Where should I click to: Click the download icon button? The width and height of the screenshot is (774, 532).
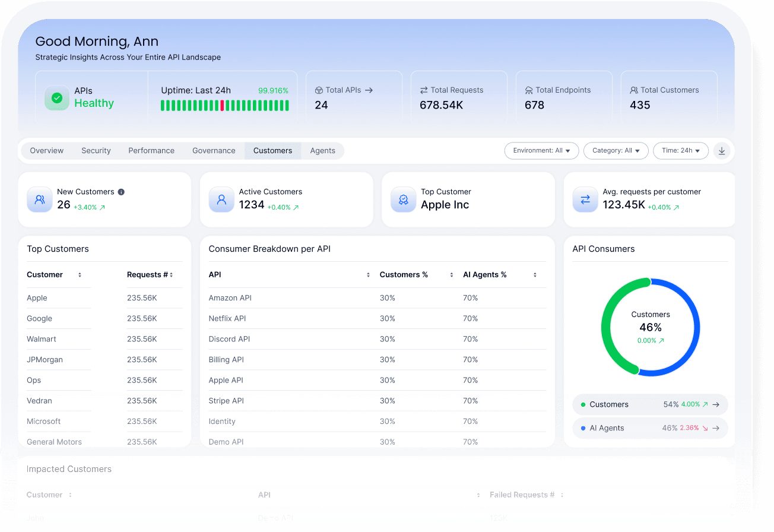point(722,151)
